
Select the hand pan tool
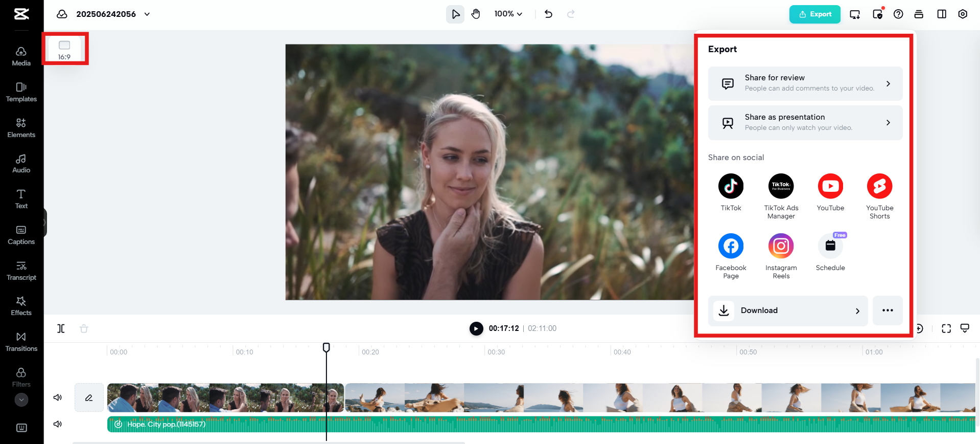[x=476, y=14]
